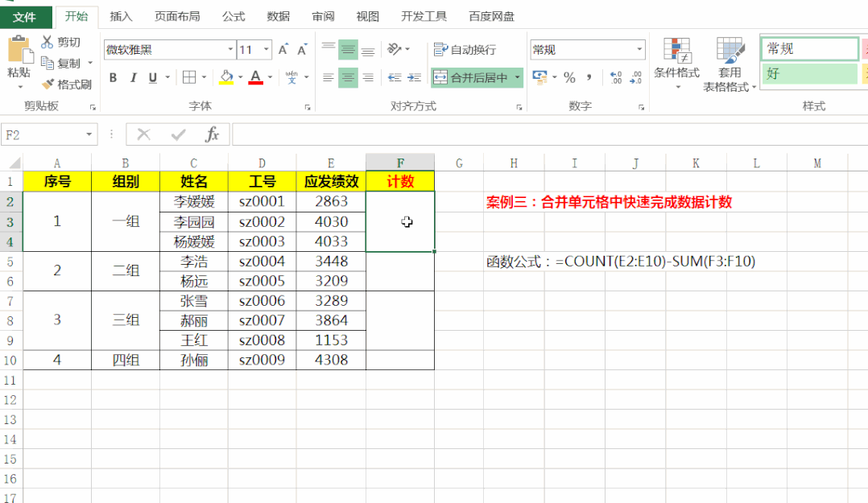Viewport: 868px width, 503px height.
Task: Click the cell borders icon
Action: pos(189,77)
